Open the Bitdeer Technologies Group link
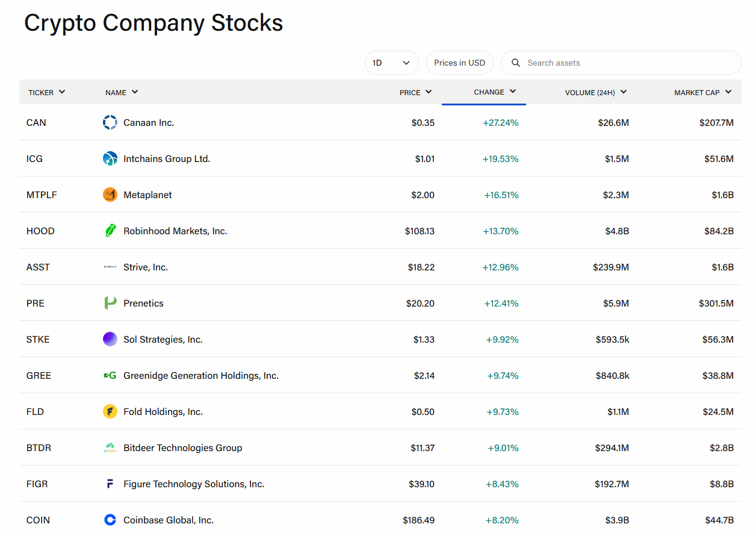Viewport: 756px width, 536px height. 183,448
